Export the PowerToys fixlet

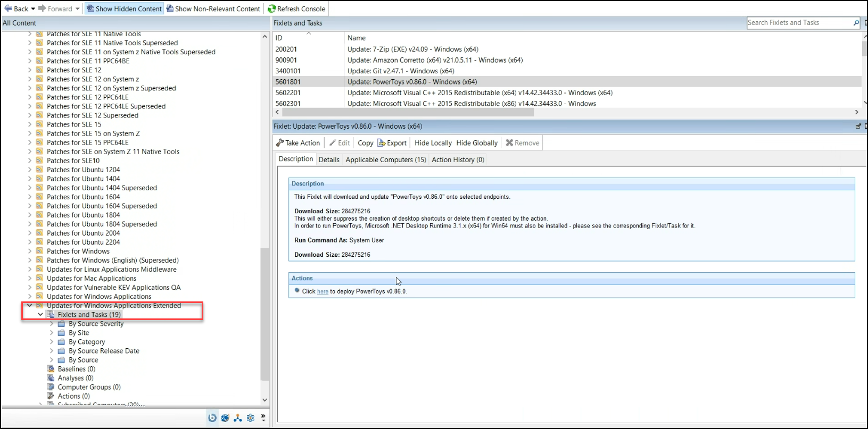tap(392, 143)
